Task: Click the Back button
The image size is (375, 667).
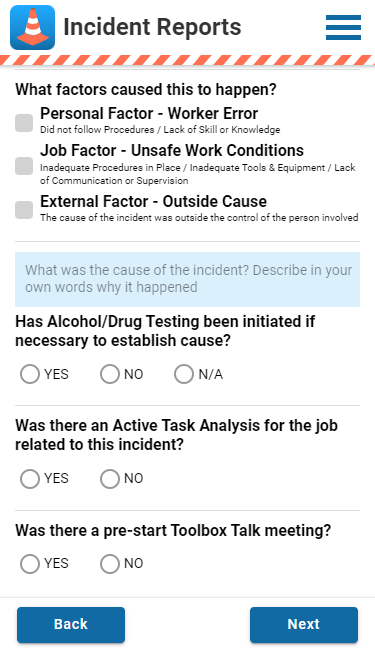Action: [x=71, y=624]
